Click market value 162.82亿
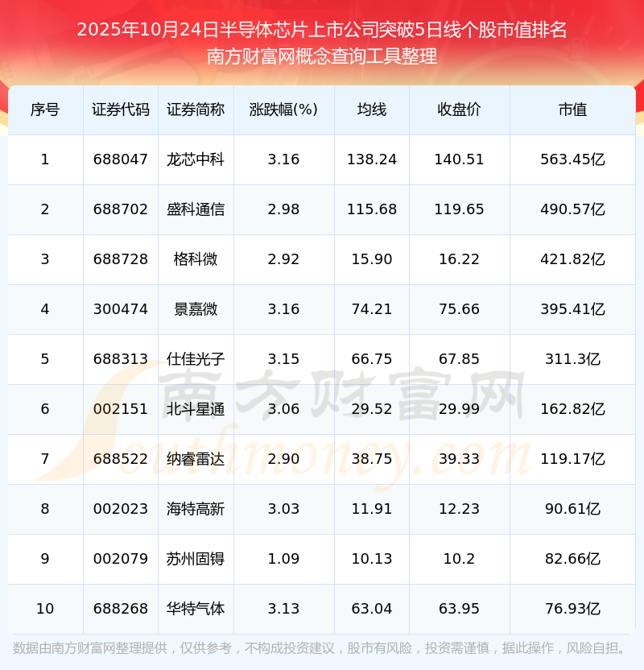Image resolution: width=644 pixels, height=670 pixels. tap(572, 409)
